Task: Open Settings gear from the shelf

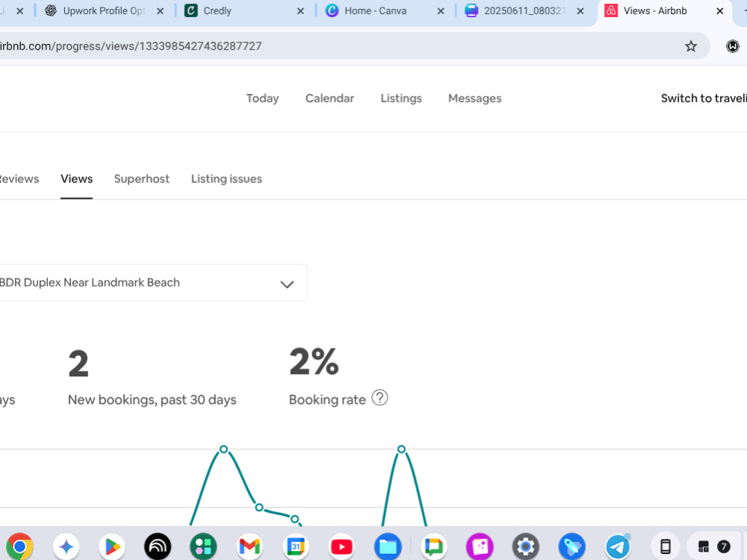Action: point(526,547)
